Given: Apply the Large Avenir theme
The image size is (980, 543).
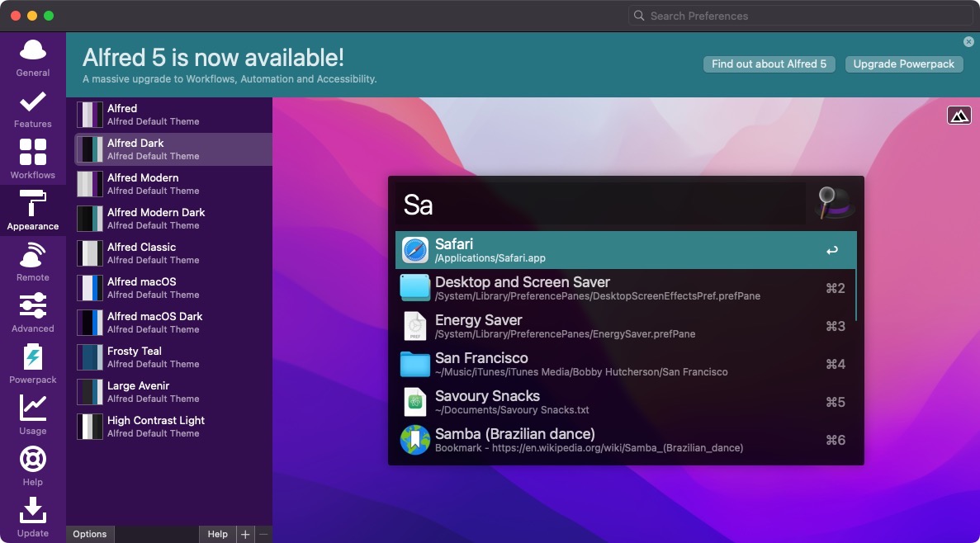Looking at the screenshot, I should (x=173, y=393).
